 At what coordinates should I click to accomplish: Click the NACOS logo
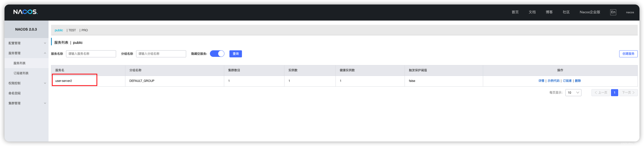pyautogui.click(x=25, y=12)
